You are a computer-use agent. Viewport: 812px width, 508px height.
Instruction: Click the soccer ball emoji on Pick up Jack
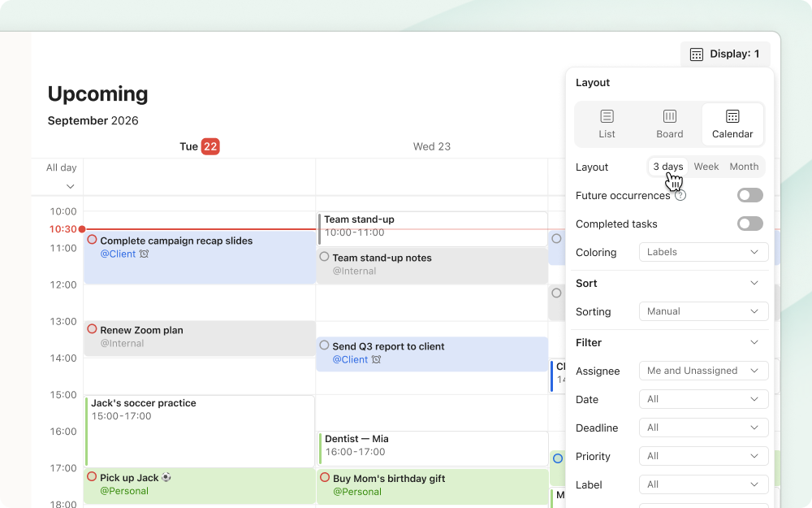click(166, 477)
